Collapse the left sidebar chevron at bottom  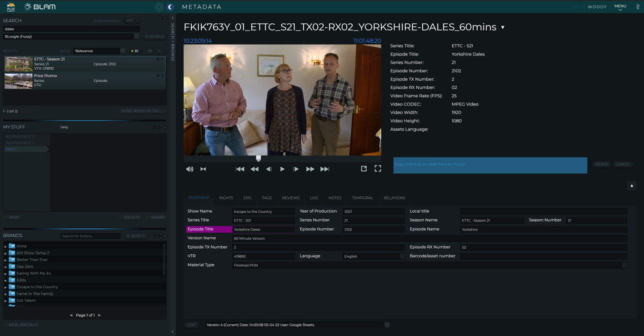[172, 331]
